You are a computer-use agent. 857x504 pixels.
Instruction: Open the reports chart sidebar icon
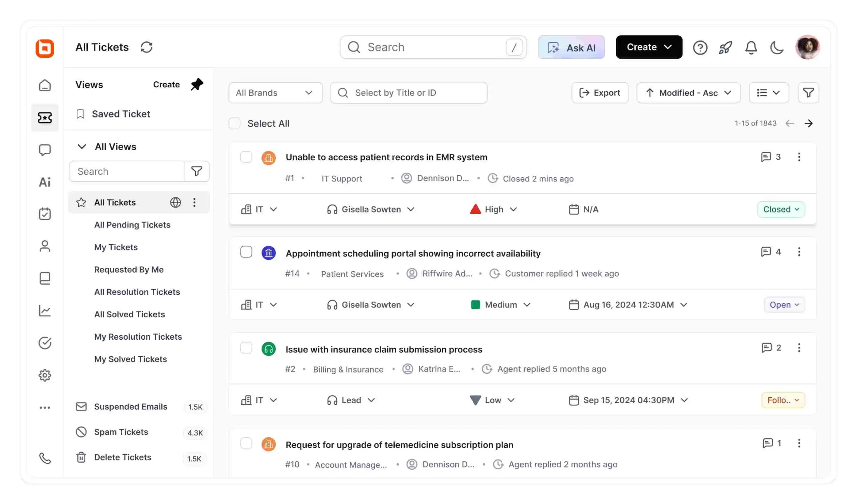click(x=45, y=311)
